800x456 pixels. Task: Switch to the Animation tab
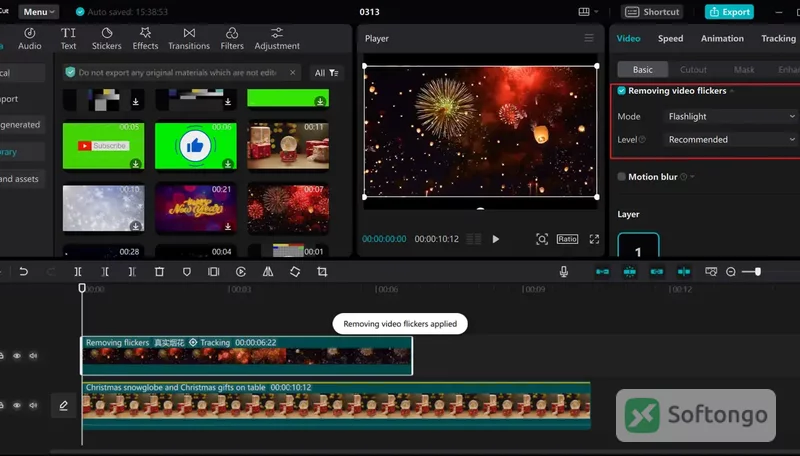[x=722, y=38]
